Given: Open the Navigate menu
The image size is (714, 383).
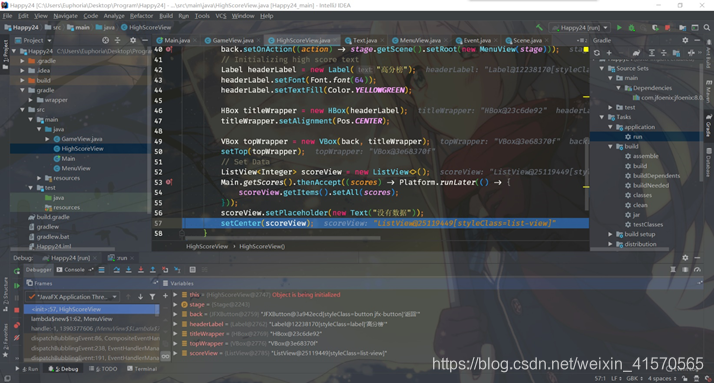Looking at the screenshot, I should [x=66, y=16].
